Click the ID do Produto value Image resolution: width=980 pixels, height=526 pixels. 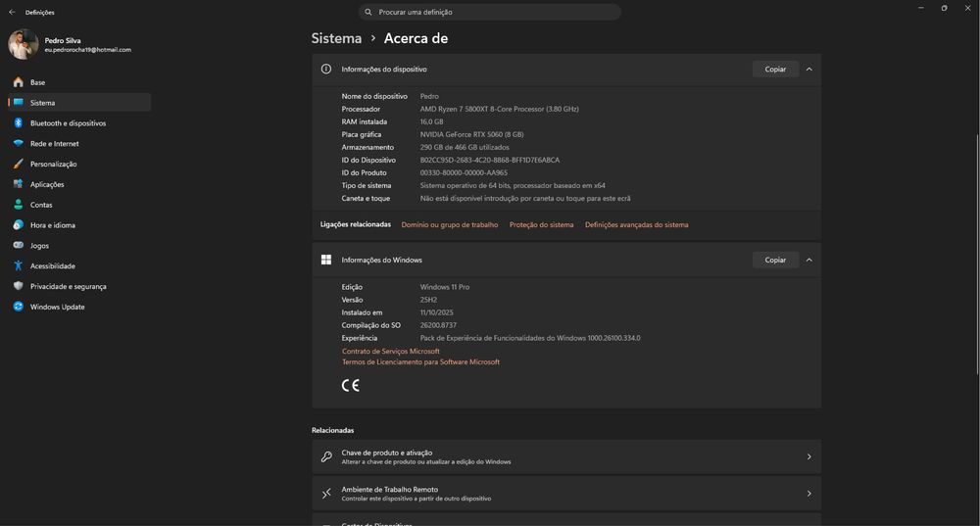pos(464,173)
